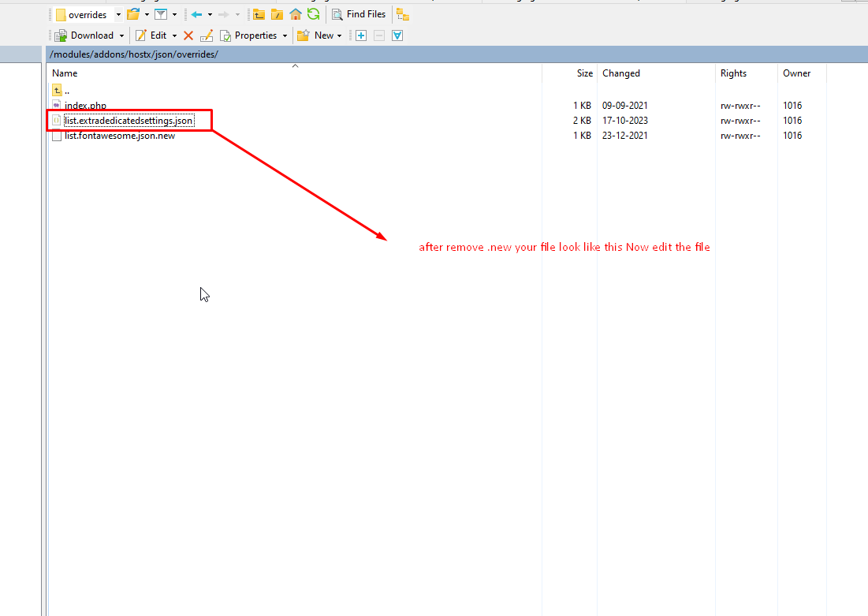Select list.fontawesome.json.new file

pos(120,136)
